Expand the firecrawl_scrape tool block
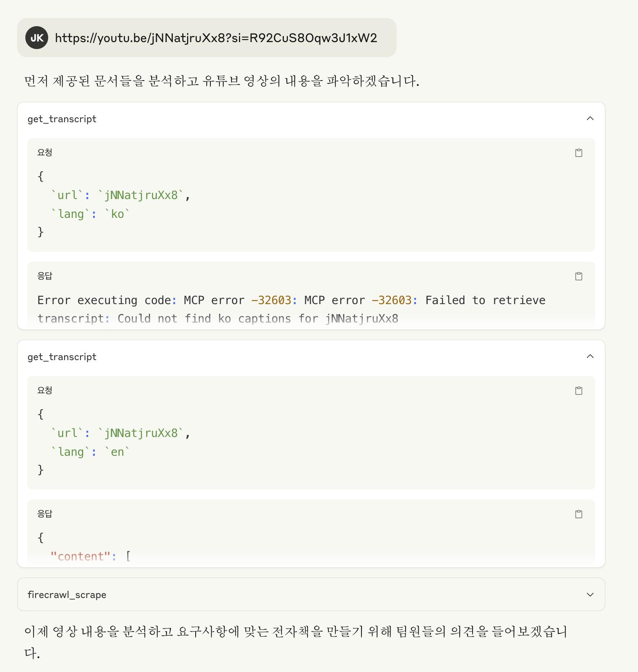 [590, 595]
